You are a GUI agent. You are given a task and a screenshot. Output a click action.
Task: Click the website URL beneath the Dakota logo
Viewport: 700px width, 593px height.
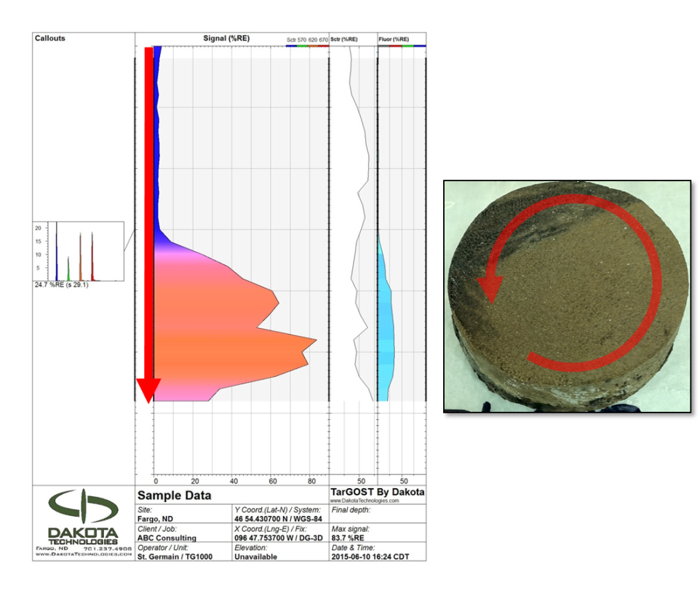pos(82,554)
